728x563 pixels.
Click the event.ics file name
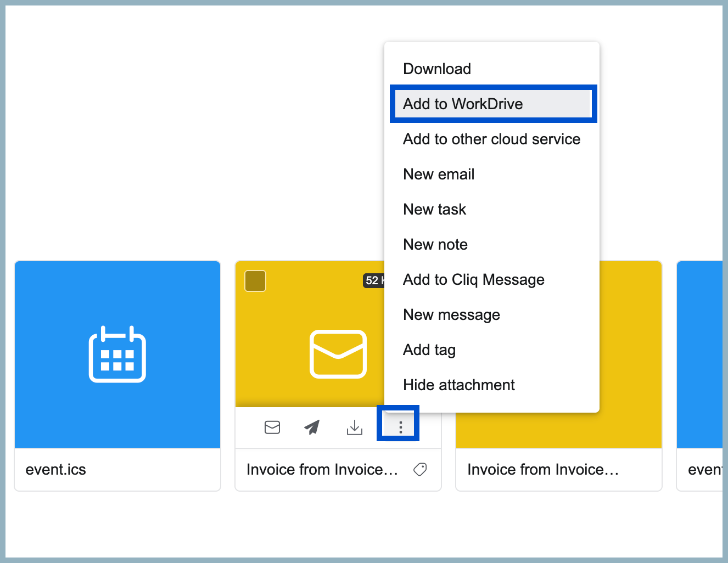pyautogui.click(x=56, y=470)
